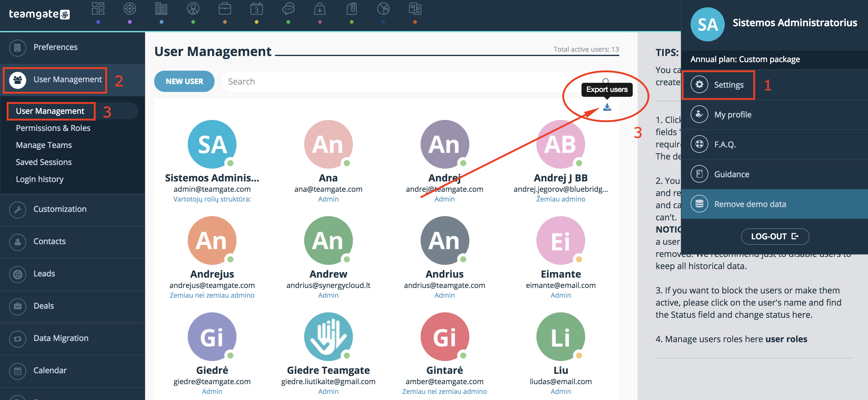Open Andrej J BB user name

pos(561,178)
